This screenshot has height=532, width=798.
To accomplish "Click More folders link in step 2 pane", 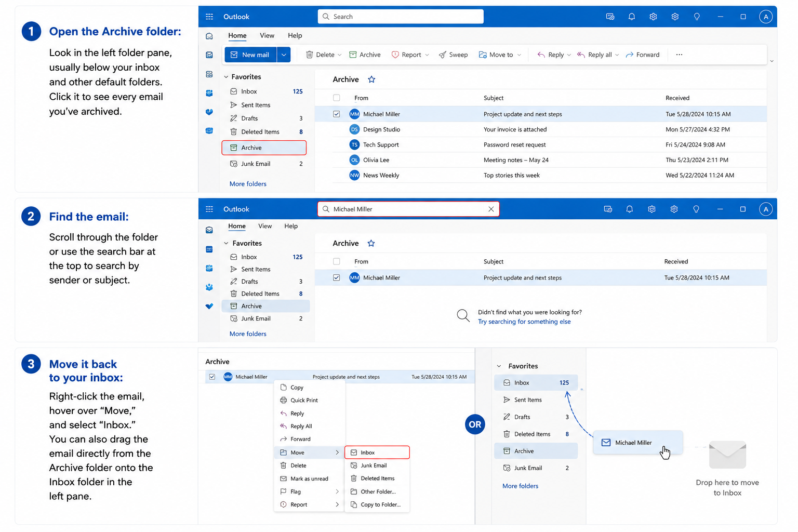I will click(x=248, y=334).
